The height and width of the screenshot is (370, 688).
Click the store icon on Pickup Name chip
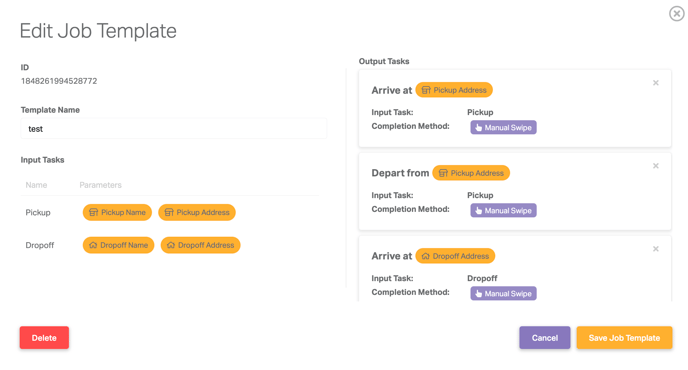93,212
